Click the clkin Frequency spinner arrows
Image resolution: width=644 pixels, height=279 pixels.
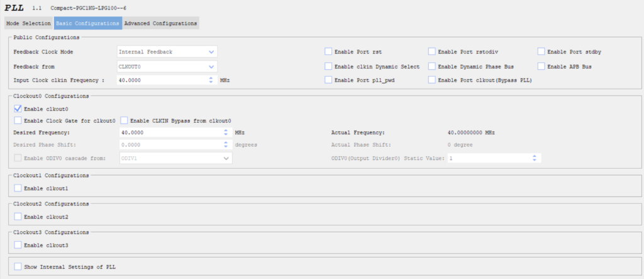coord(211,81)
